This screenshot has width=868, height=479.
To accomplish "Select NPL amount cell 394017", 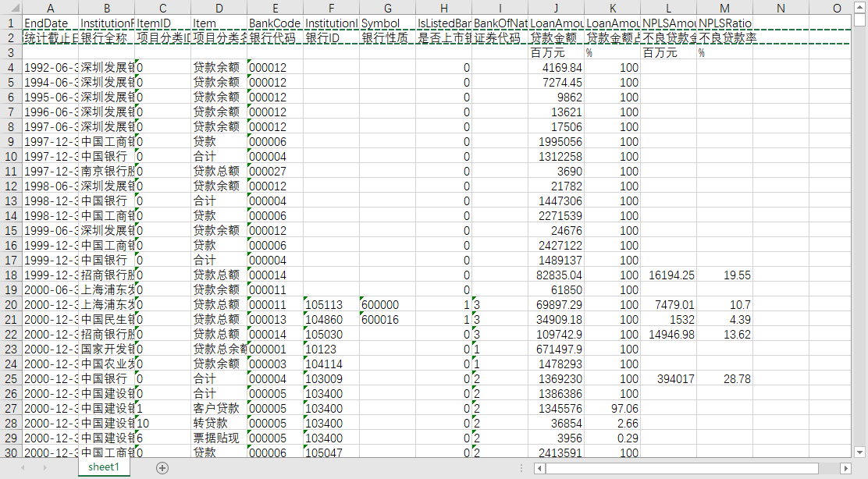I will (x=668, y=379).
